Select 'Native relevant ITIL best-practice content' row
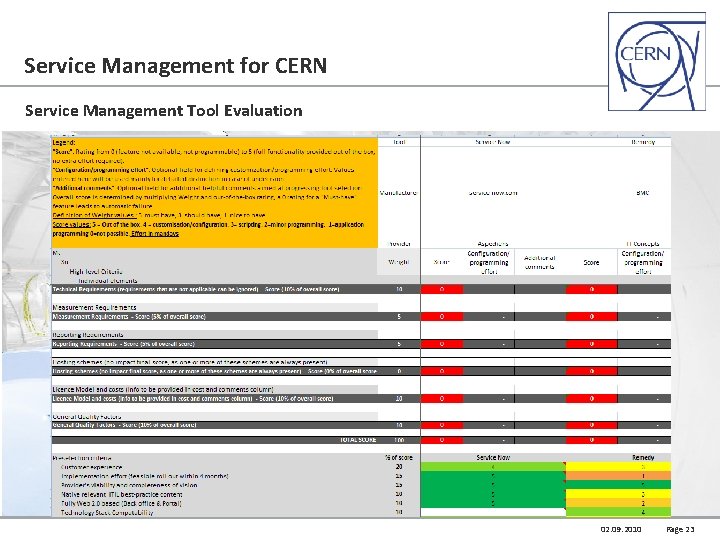The image size is (720, 540). (214, 495)
